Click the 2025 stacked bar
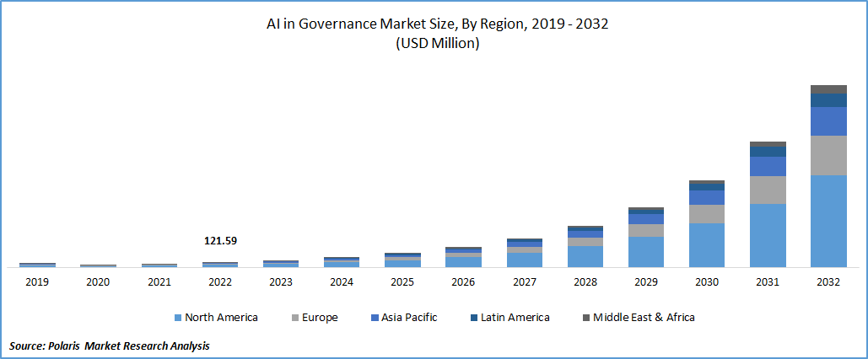 [x=402, y=260]
